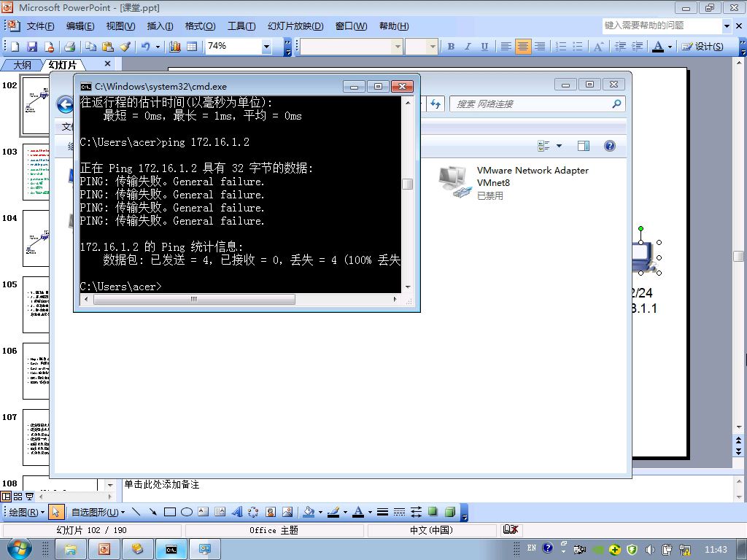
Task: Click refresh button beside the search box
Action: click(436, 104)
